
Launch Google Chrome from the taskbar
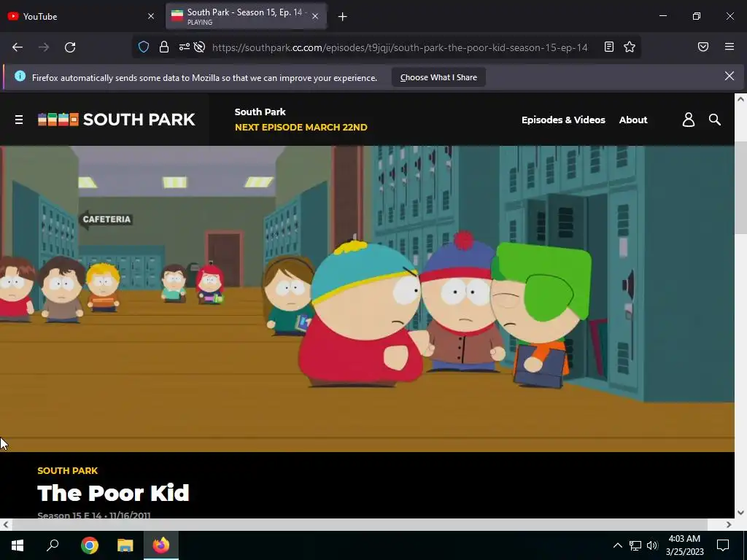[x=90, y=545]
